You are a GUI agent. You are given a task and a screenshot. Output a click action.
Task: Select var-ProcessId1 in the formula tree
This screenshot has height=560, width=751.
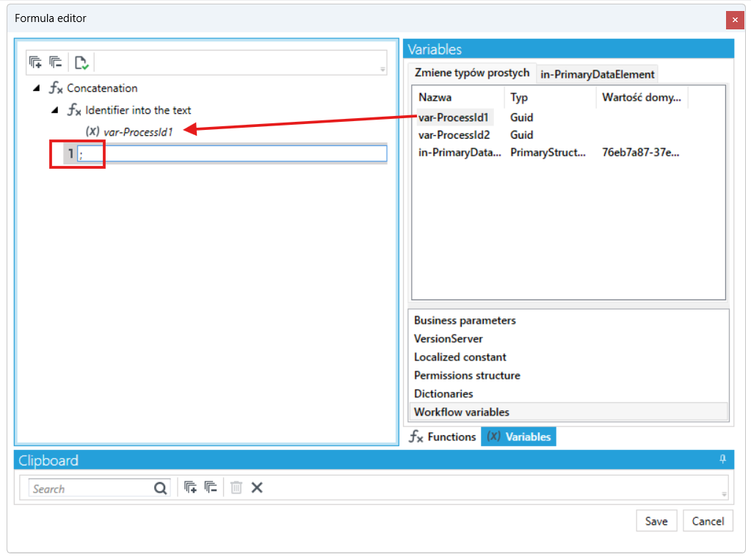click(138, 132)
